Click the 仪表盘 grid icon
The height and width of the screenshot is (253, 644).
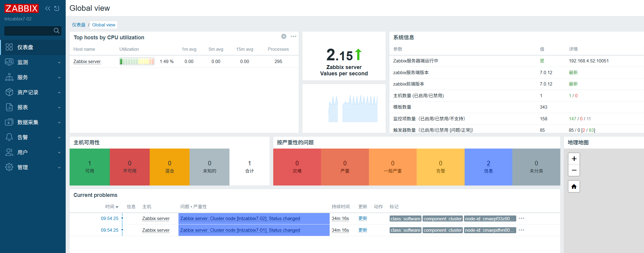(9, 47)
